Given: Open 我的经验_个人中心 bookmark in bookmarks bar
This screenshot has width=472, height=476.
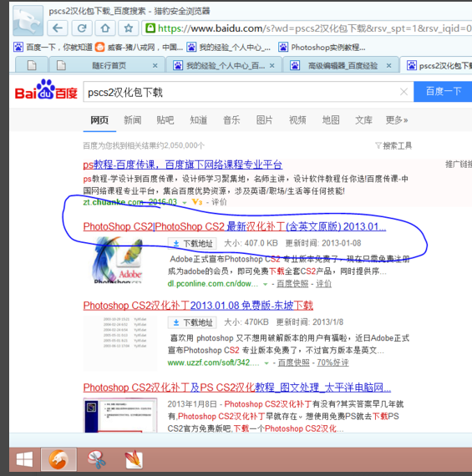Looking at the screenshot, I should click(x=228, y=48).
